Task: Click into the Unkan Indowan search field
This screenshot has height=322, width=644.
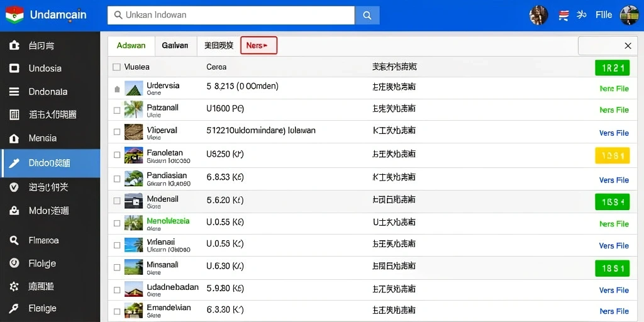Action: 231,15
